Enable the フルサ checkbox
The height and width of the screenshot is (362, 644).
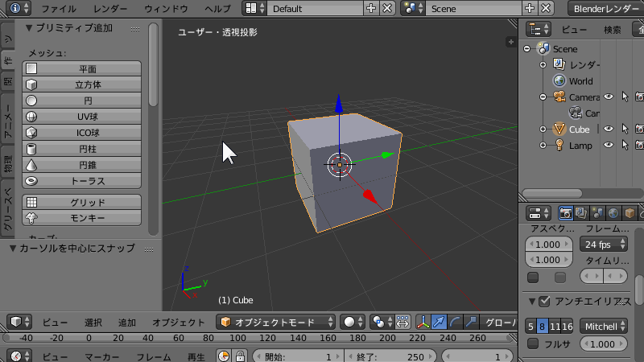pyautogui.click(x=533, y=343)
